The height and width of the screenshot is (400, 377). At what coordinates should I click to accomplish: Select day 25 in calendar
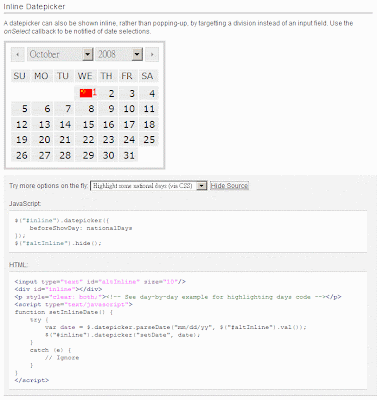tap(148, 140)
